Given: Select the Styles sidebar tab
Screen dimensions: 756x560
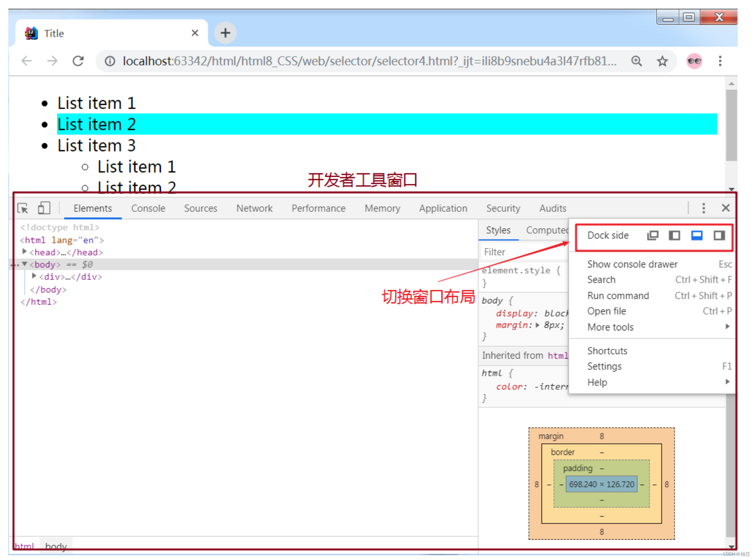Looking at the screenshot, I should coord(498,230).
